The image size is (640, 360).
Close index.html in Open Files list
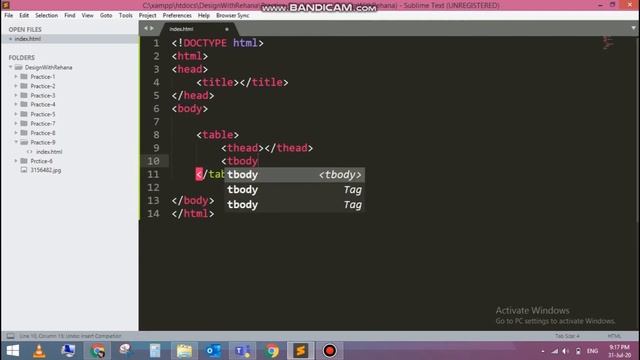[x=11, y=39]
